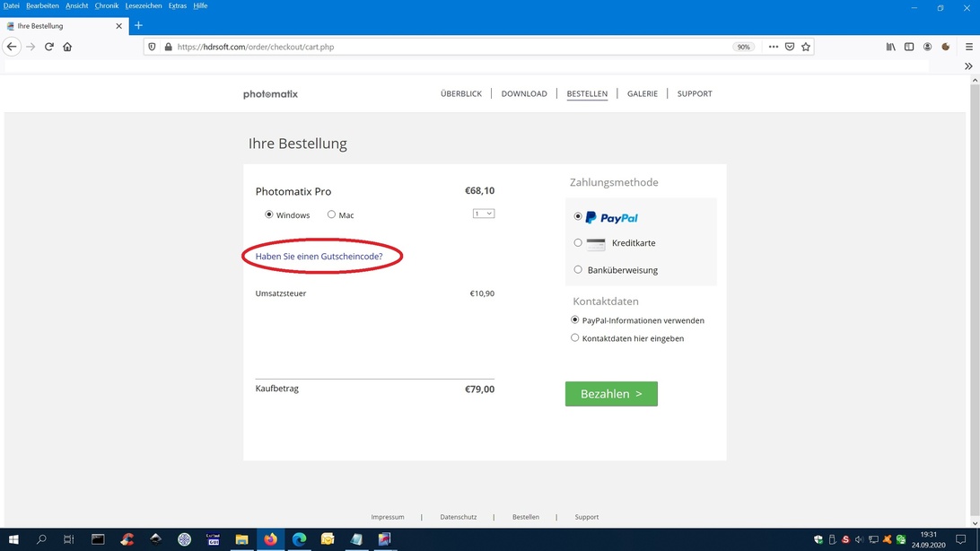Viewport: 980px width, 551px height.
Task: Click the URL address bar
Action: [449, 47]
